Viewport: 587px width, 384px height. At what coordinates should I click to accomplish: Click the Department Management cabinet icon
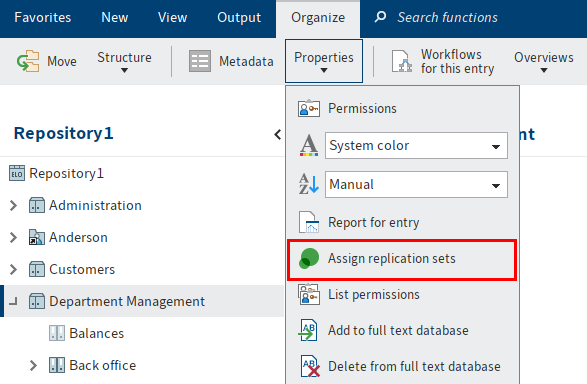pyautogui.click(x=37, y=301)
